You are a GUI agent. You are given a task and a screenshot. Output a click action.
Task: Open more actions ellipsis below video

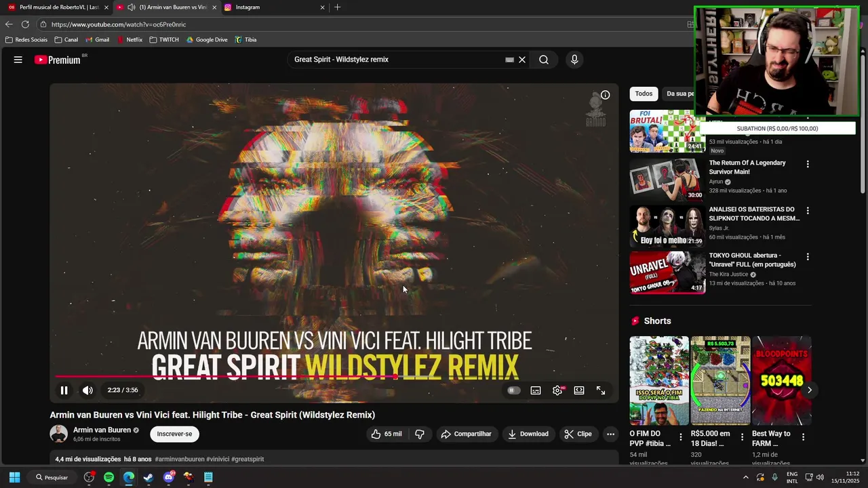click(x=610, y=434)
